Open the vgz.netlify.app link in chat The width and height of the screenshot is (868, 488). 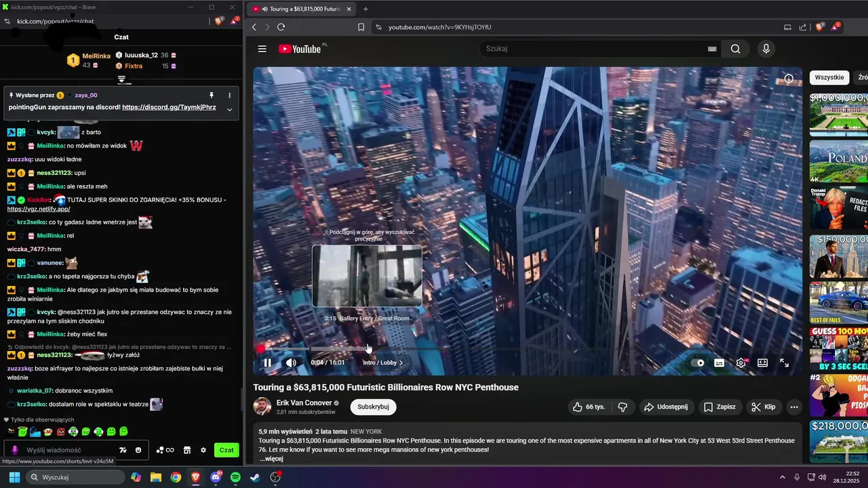[39, 209]
